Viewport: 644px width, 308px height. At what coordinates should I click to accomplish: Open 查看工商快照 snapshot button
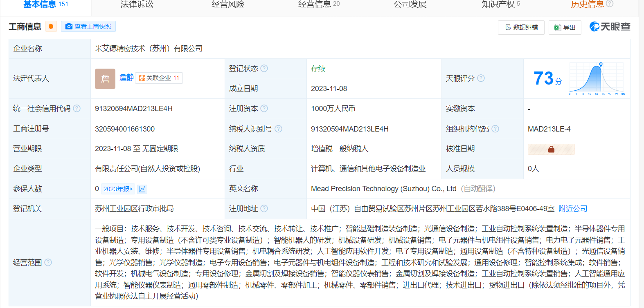tap(88, 27)
